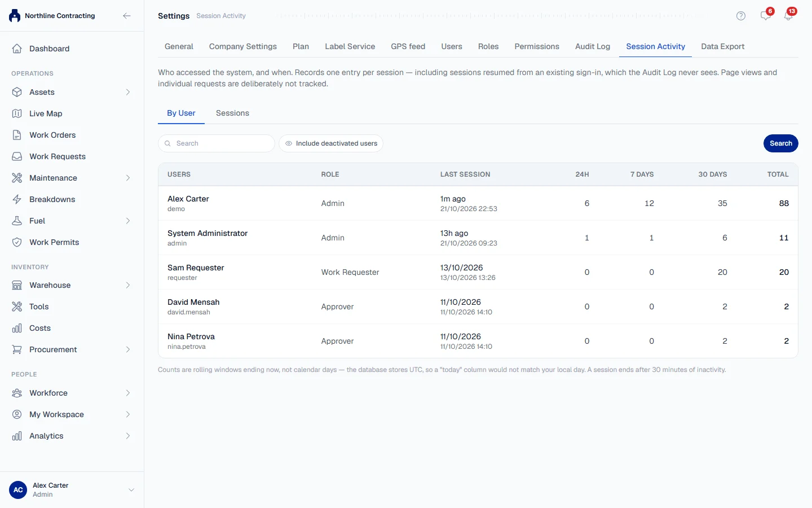The width and height of the screenshot is (812, 508).
Task: Click the blue Search button
Action: 781,143
